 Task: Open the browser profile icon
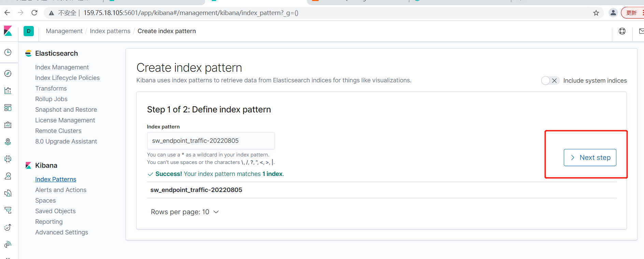[x=613, y=13]
